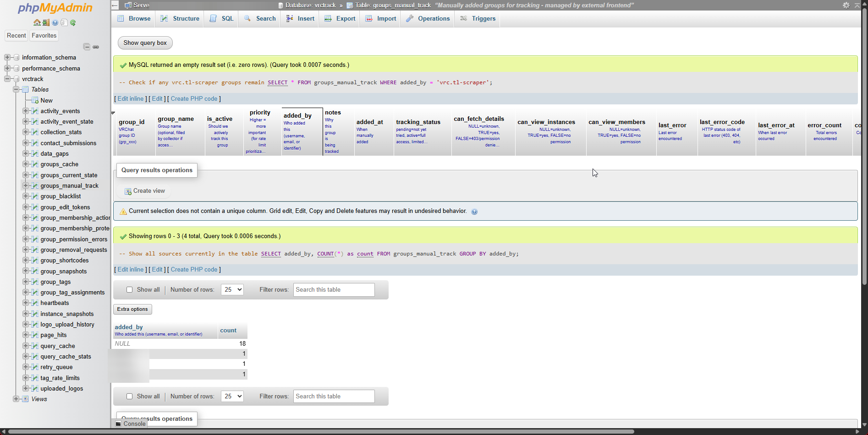Image resolution: width=868 pixels, height=435 pixels.
Task: Expand the information_schema database node
Action: pyautogui.click(x=7, y=57)
